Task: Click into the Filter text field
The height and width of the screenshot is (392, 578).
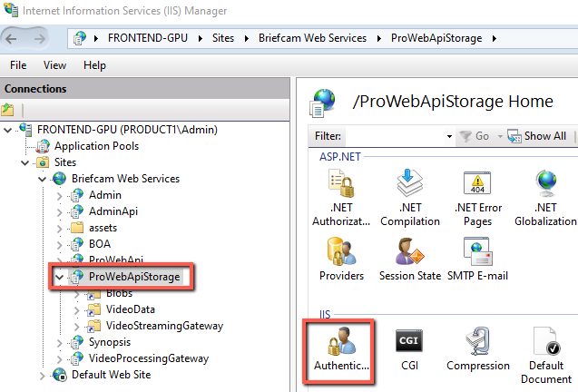Action: (395, 136)
